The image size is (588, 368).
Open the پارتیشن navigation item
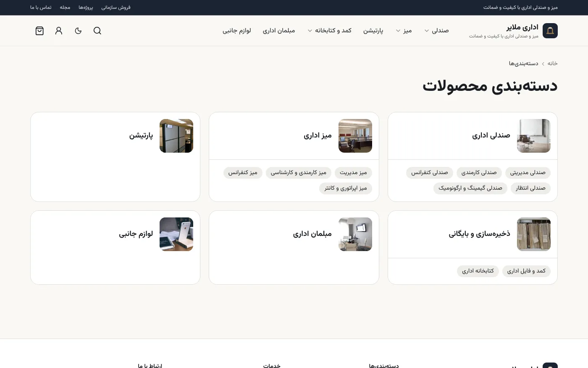(373, 31)
